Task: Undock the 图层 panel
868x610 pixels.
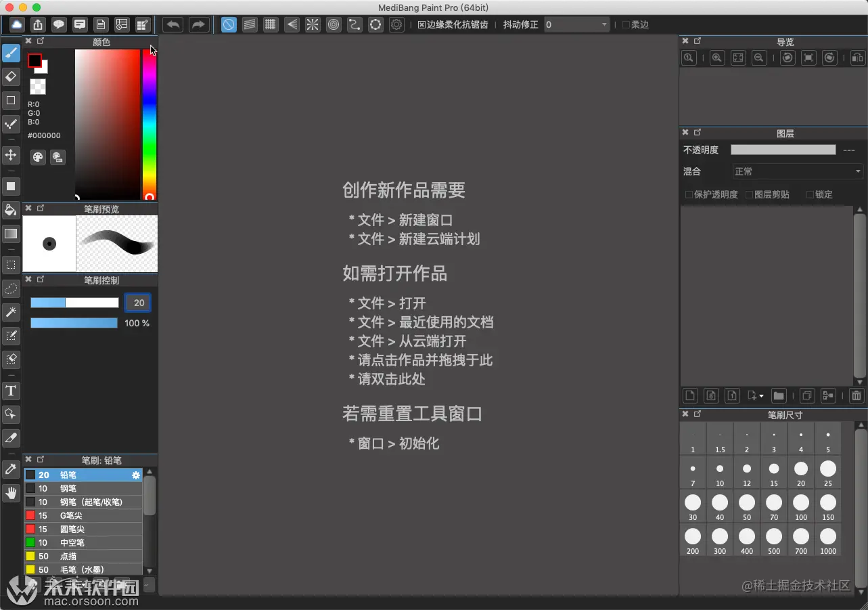Action: 698,133
